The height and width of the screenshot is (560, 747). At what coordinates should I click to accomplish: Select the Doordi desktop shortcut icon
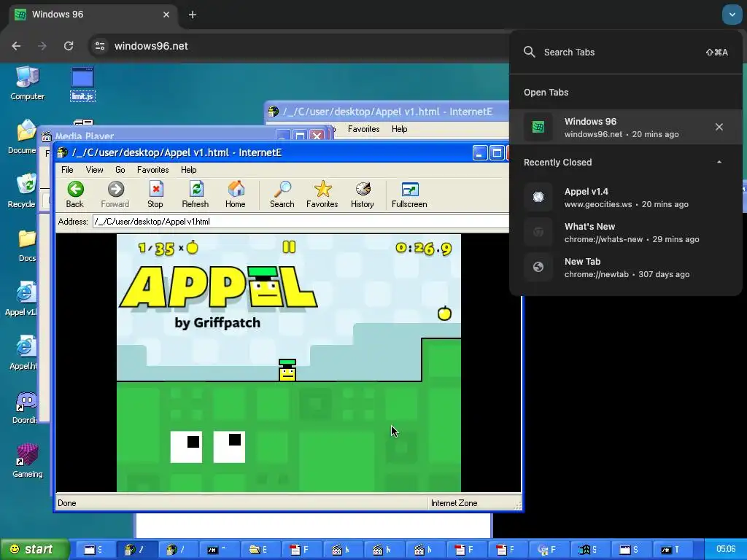(x=25, y=407)
